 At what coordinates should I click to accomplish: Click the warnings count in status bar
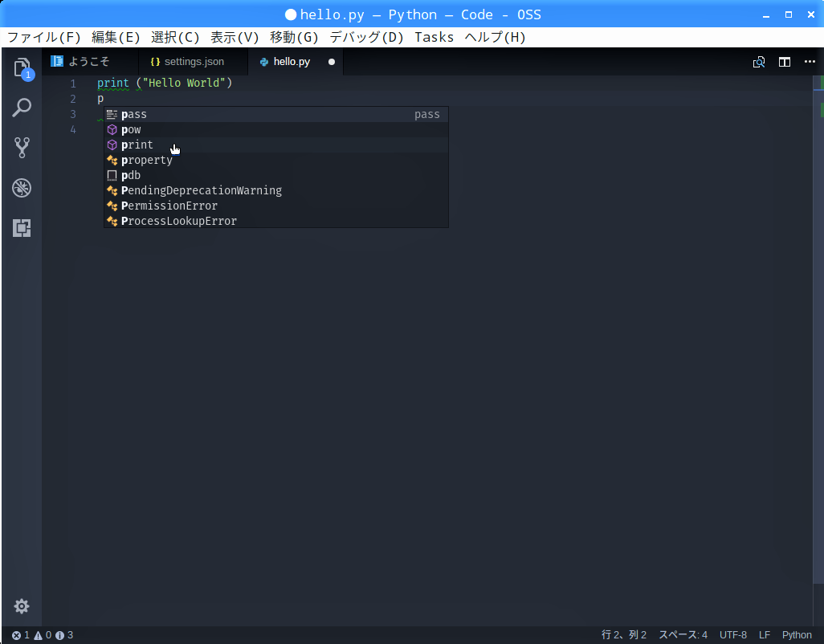43,635
